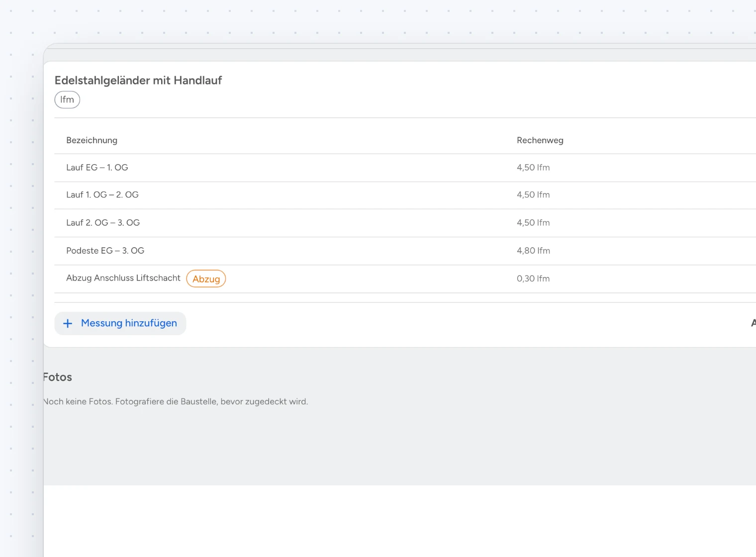Click the plus icon beside Messung hinzufügen
Screen dimensions: 756x557
pos(68,323)
